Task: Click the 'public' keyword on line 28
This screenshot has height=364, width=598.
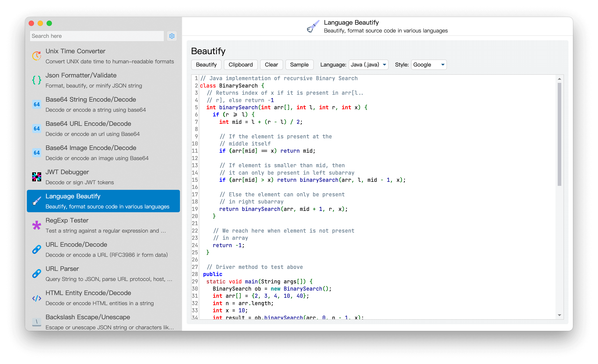Action: coord(213,274)
